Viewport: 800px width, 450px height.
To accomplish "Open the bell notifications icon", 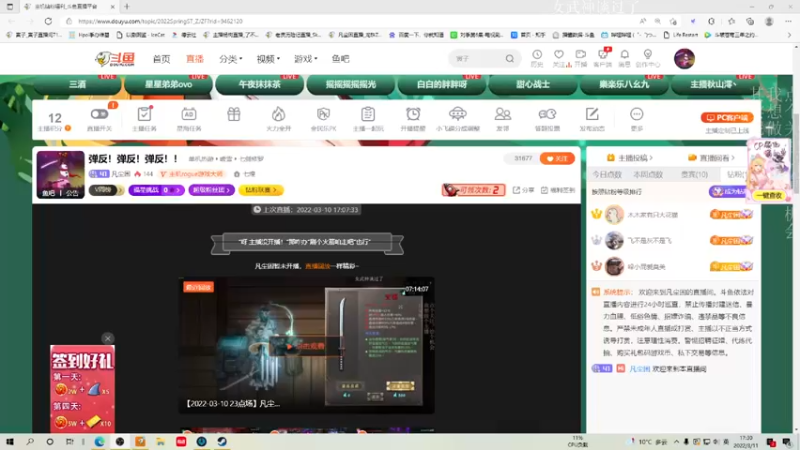I will (624, 55).
